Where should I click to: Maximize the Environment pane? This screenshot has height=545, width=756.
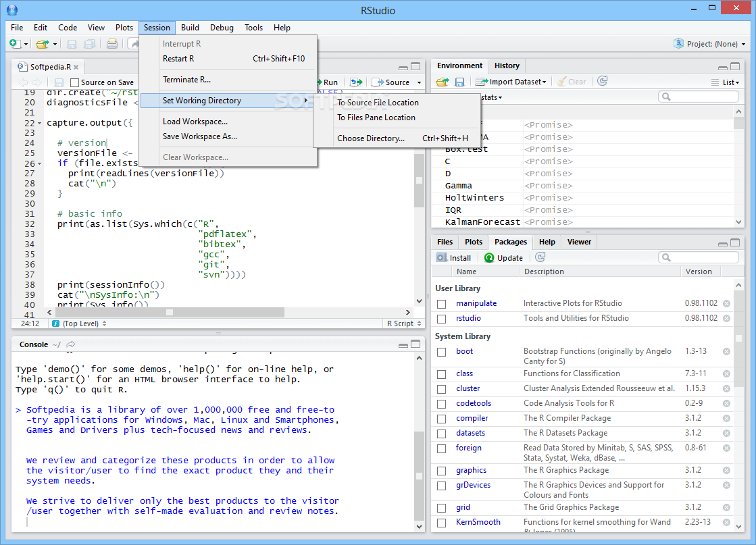(735, 66)
